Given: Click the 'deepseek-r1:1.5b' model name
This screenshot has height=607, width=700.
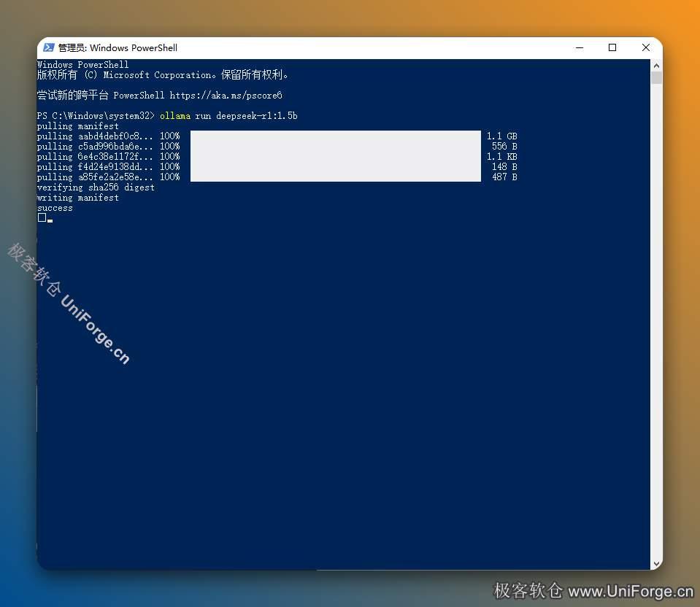Looking at the screenshot, I should click(x=257, y=116).
